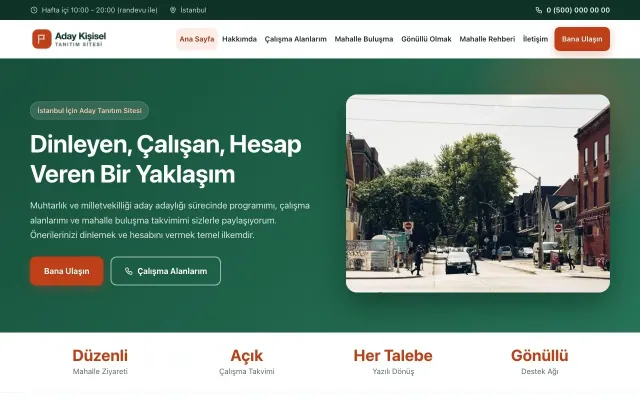Click the 'Açık' stat heading

click(247, 356)
